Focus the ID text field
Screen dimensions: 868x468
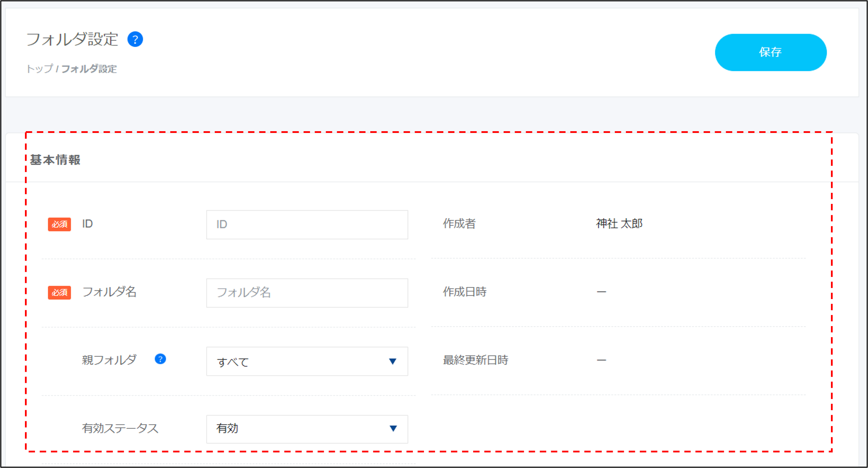(307, 225)
